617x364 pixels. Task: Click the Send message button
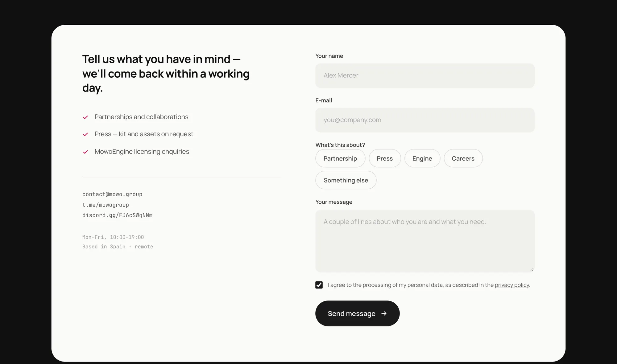[358, 313]
